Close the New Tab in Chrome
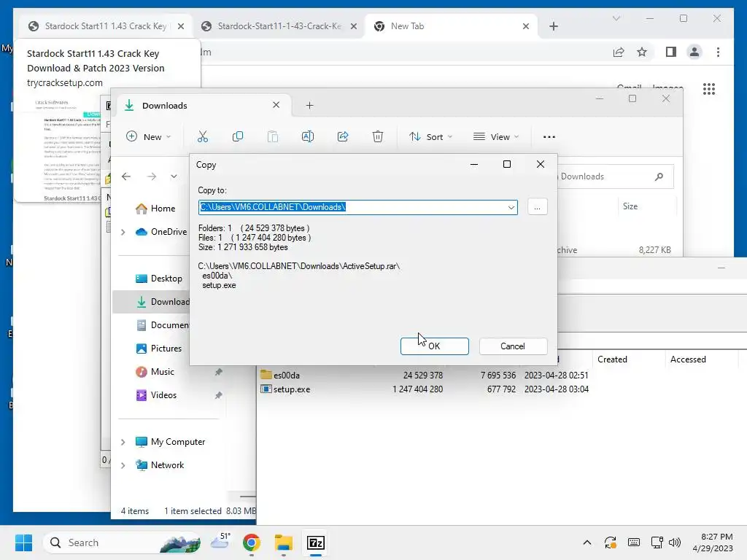The width and height of the screenshot is (747, 560). (x=526, y=26)
